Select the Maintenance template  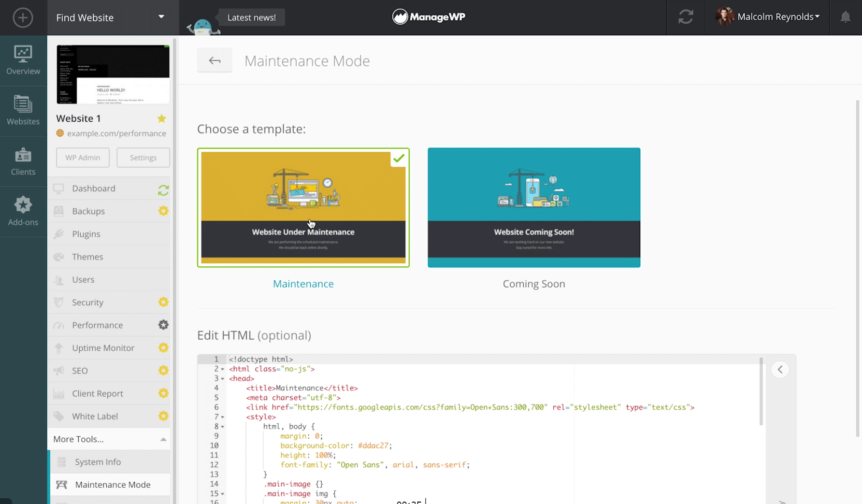click(x=303, y=207)
